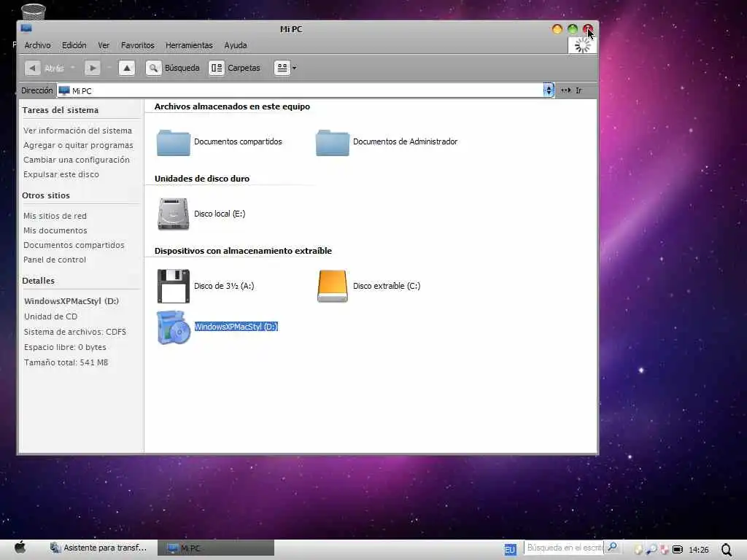Click the forward arrow toolbar button

(93, 68)
